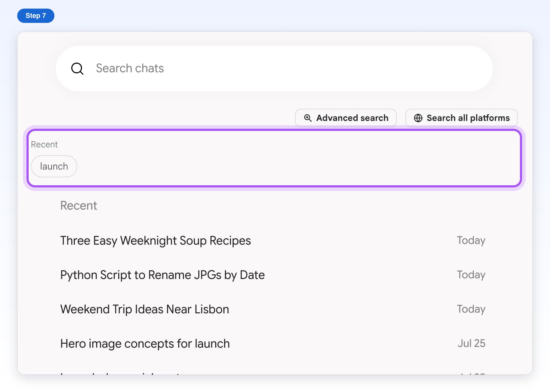Click the Search all platforms button

[461, 118]
